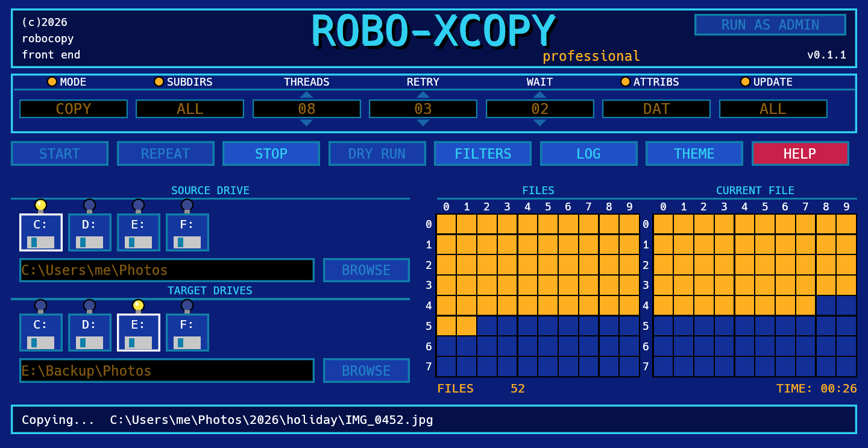The height and width of the screenshot is (448, 868).
Task: Click the ATTRIBS value field showing DAT
Action: (656, 109)
